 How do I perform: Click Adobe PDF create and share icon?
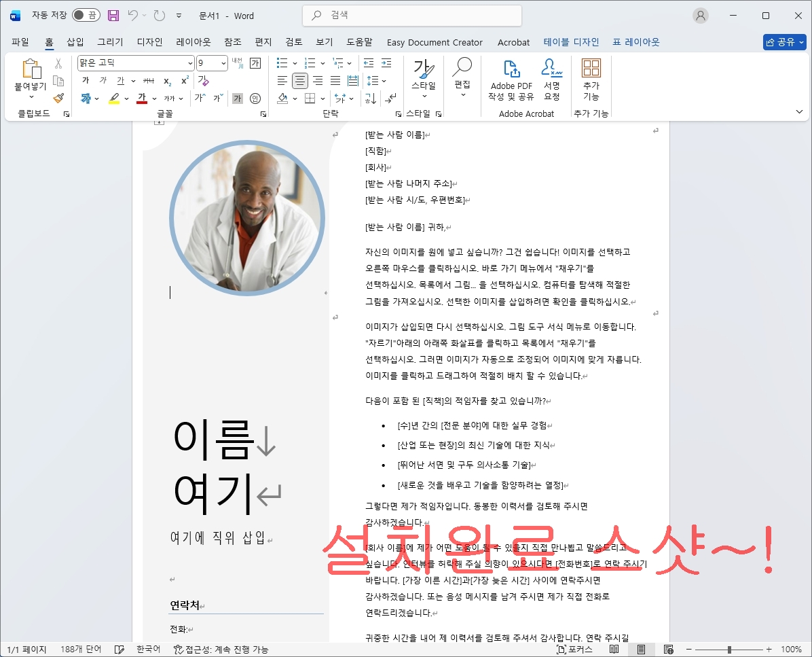[511, 78]
